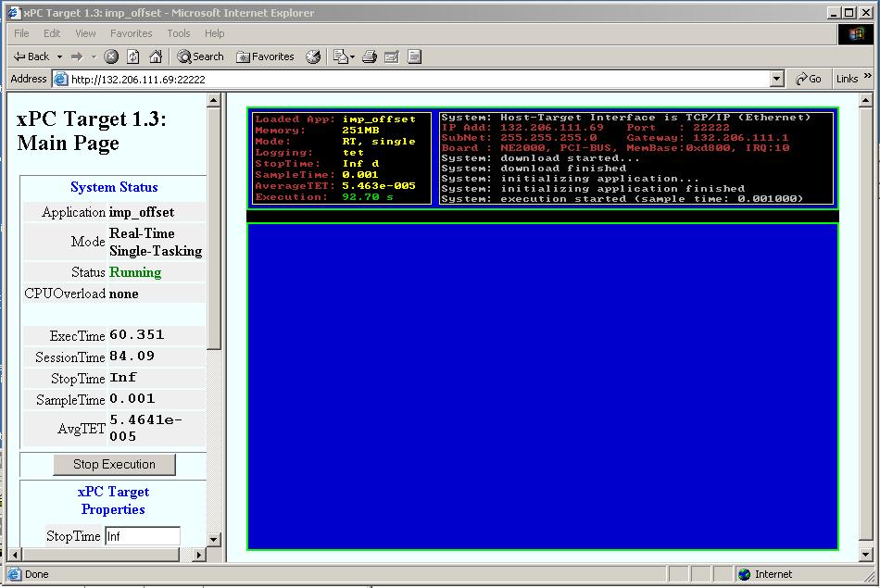The height and width of the screenshot is (588, 880).
Task: Print the page with the Print icon
Action: point(370,56)
